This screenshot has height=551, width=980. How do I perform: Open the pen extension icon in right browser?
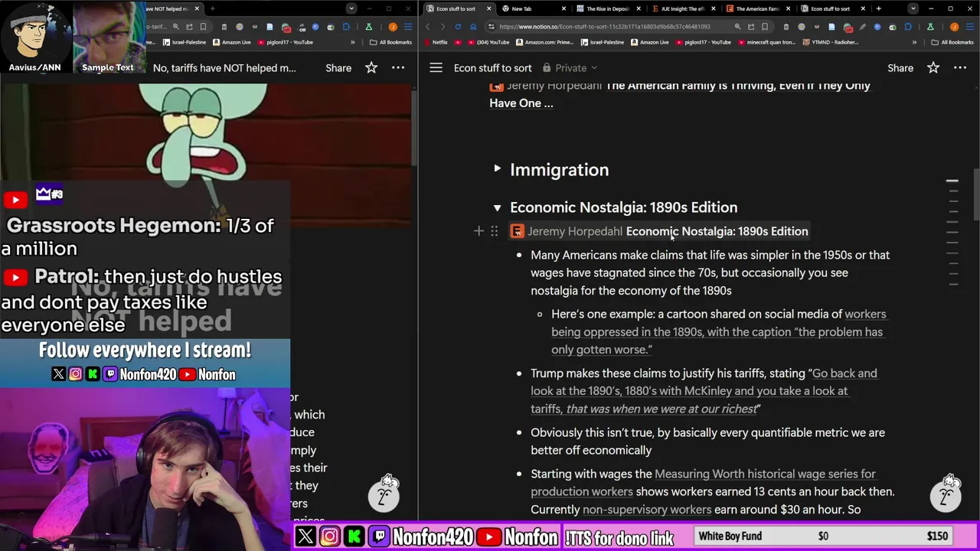click(x=863, y=27)
